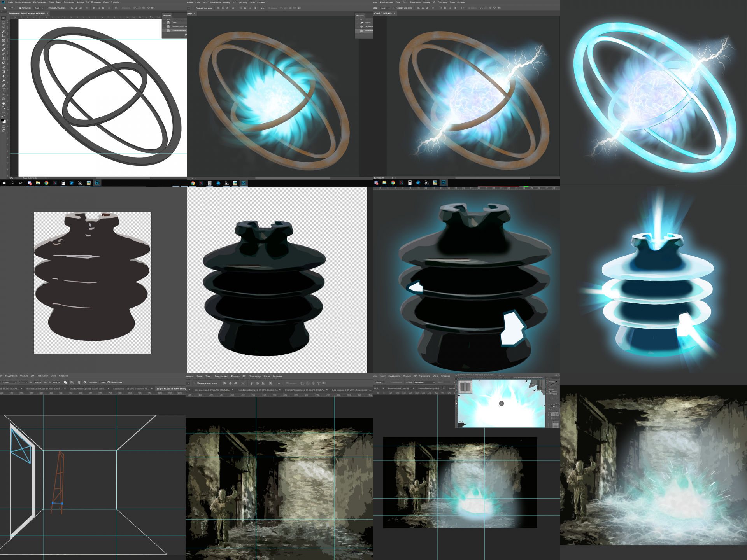This screenshot has height=560, width=747.
Task: Open the Файл menu
Action: coord(10,2)
